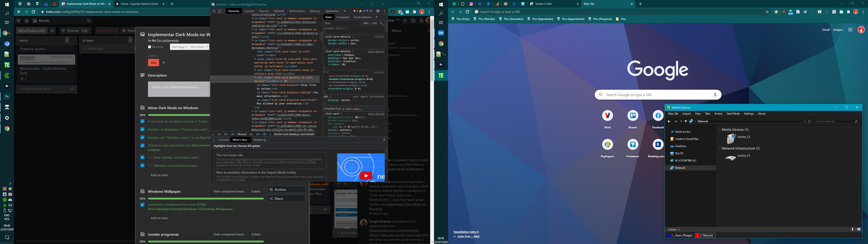Collapse the Network Infrastructure group
Screen dimensions: 868x244
[720, 149]
